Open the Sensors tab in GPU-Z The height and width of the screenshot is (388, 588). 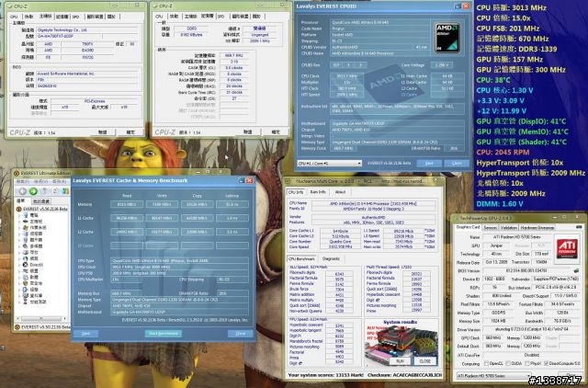[x=490, y=228]
